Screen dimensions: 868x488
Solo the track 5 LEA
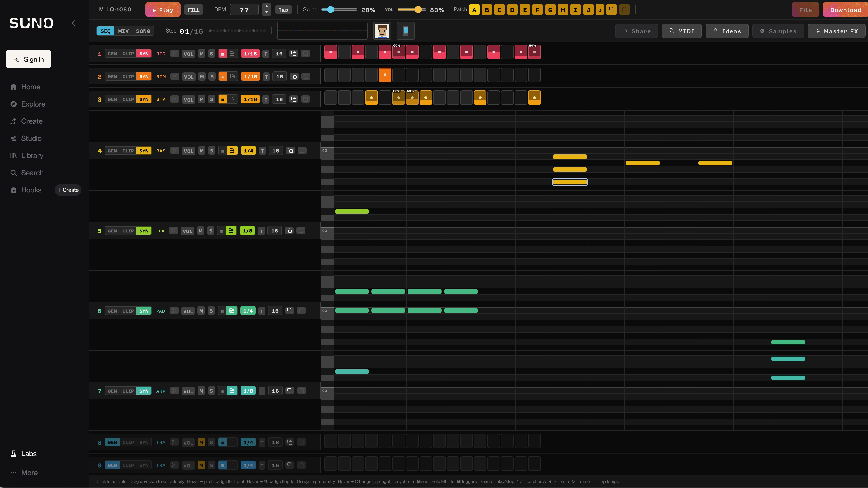211,231
